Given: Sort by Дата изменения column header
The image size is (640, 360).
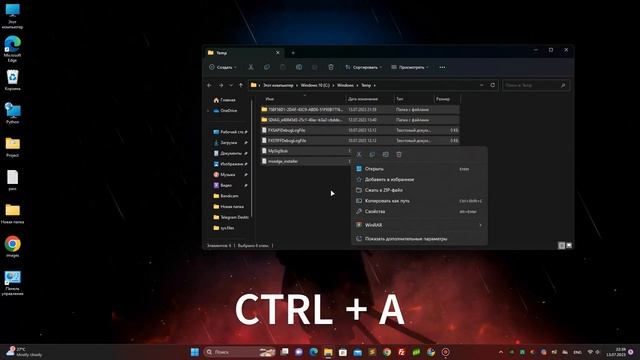Looking at the screenshot, I should [x=363, y=99].
